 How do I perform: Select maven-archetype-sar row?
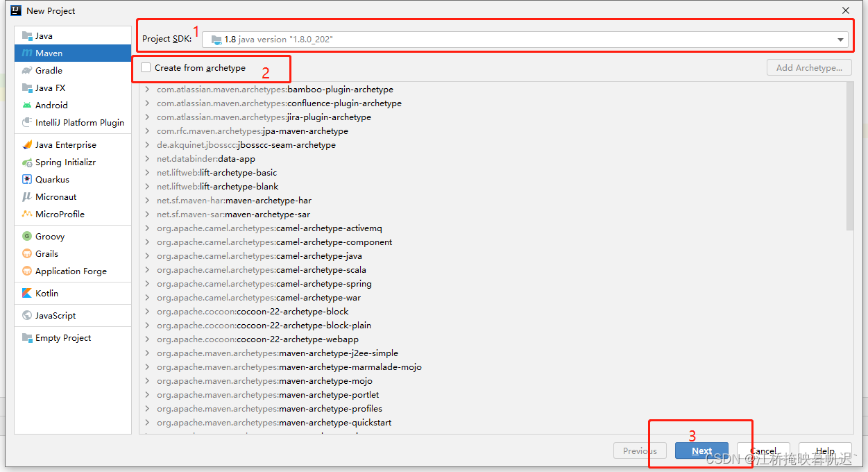click(493, 214)
